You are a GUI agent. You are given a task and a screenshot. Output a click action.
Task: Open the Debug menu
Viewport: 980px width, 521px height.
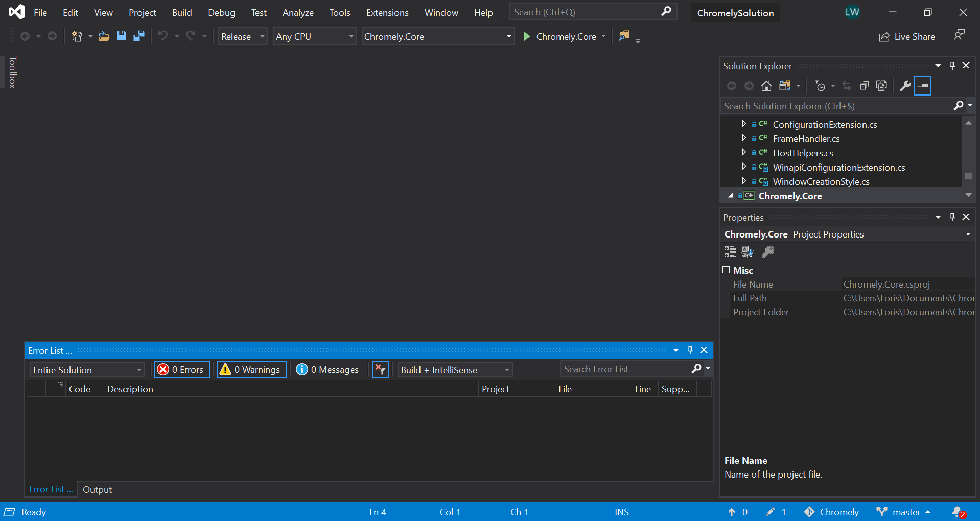[221, 12]
